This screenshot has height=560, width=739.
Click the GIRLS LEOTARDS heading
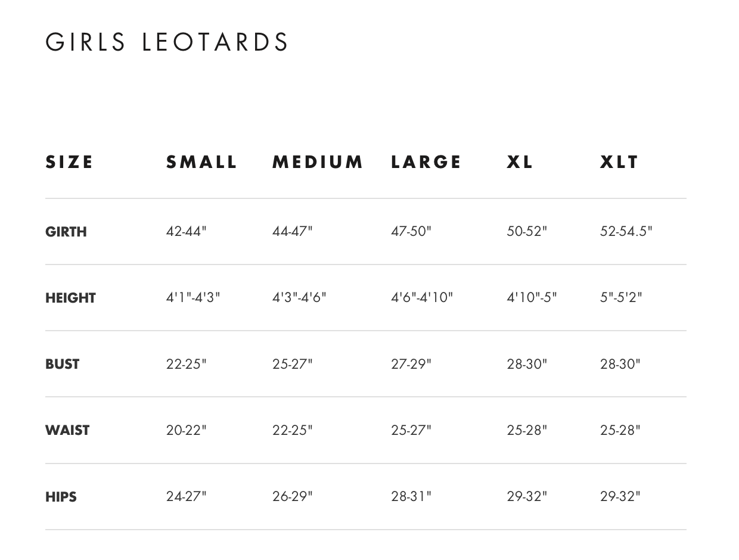tap(167, 42)
